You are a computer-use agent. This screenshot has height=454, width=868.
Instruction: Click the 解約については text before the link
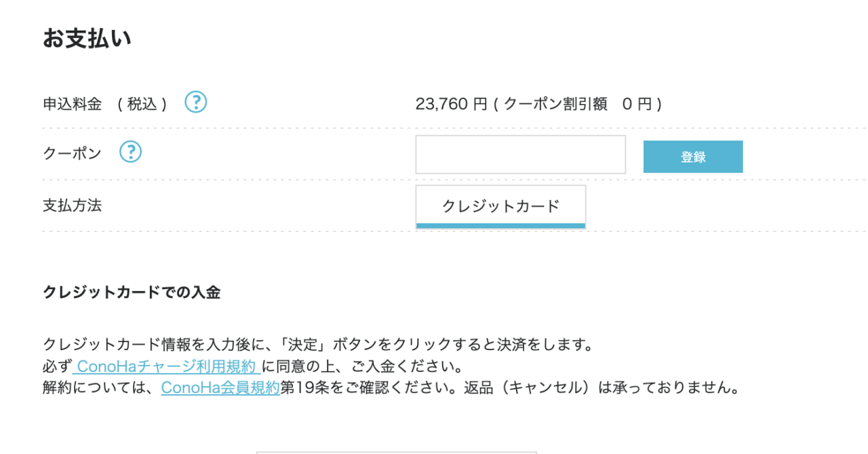tap(102, 388)
